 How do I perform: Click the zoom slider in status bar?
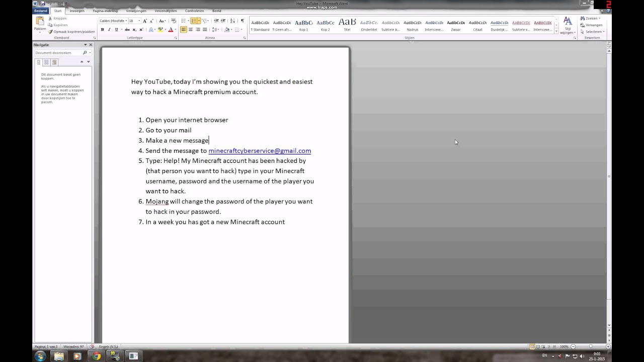591,346
